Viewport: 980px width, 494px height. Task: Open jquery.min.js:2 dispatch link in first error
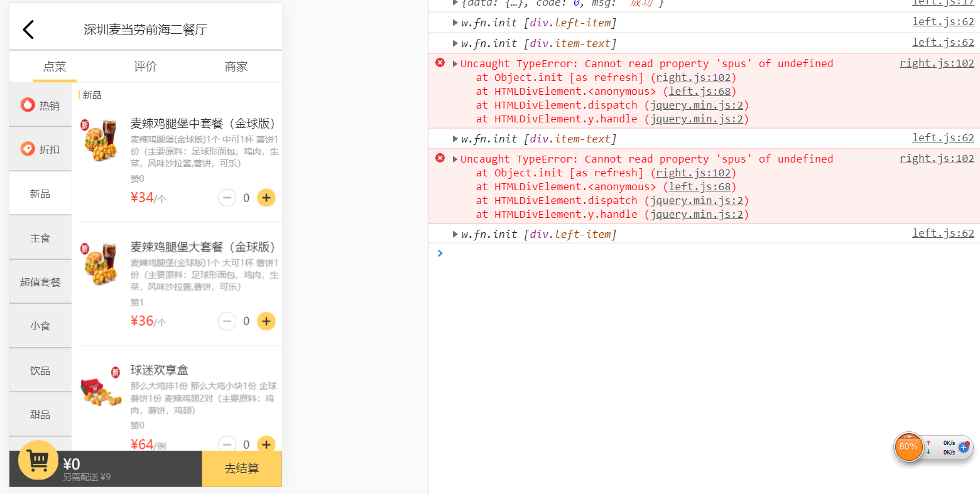click(x=697, y=105)
